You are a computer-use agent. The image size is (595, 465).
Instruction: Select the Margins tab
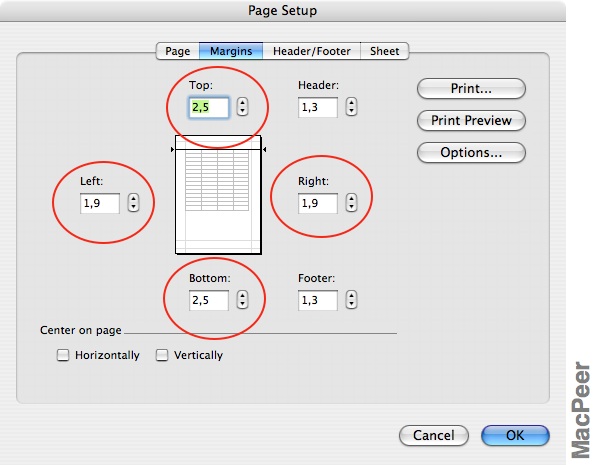point(231,51)
